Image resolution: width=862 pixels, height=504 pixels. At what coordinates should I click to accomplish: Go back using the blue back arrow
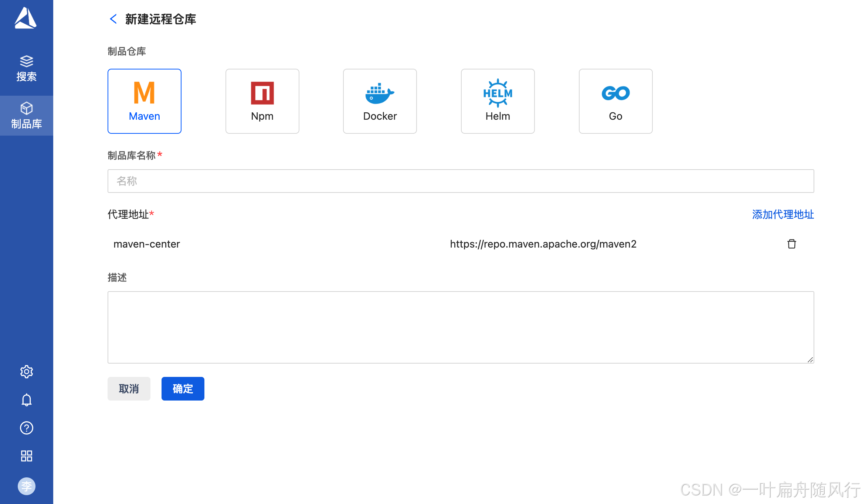point(113,19)
